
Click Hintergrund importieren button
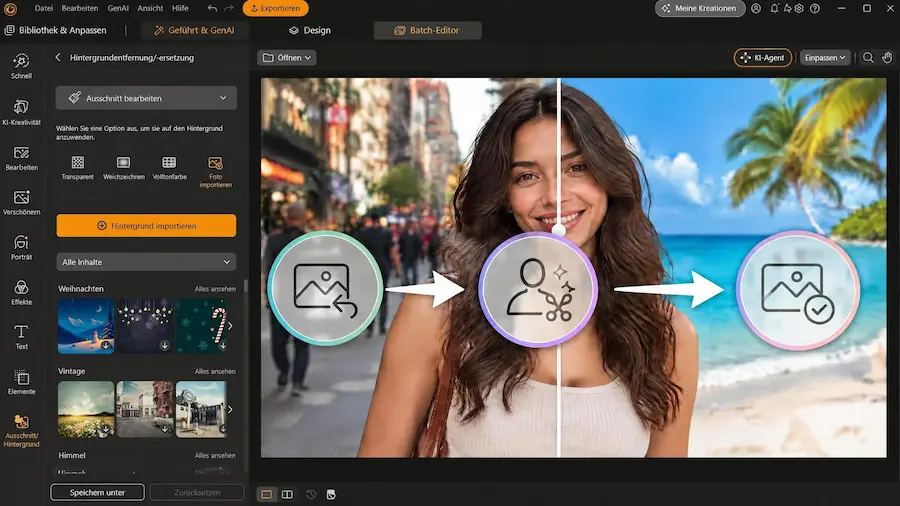click(146, 225)
